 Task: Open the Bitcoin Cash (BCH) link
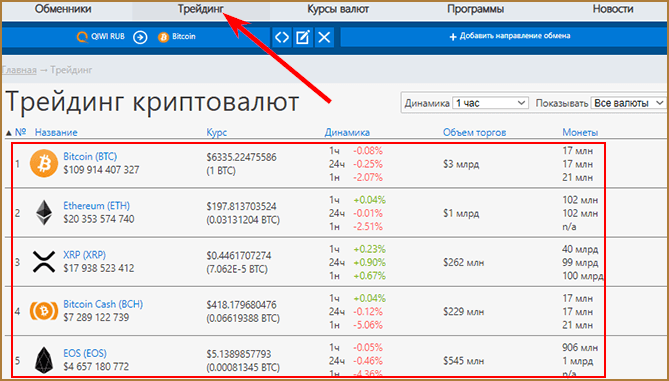(103, 304)
